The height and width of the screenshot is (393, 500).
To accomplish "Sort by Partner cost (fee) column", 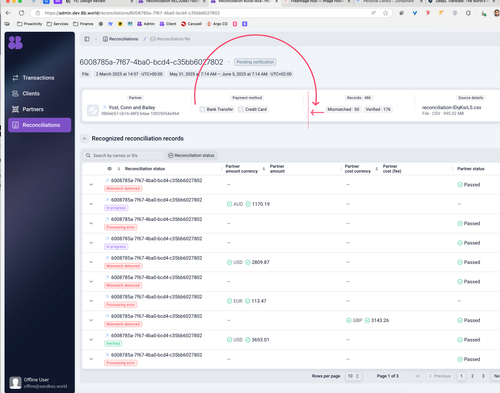I will tap(392, 169).
